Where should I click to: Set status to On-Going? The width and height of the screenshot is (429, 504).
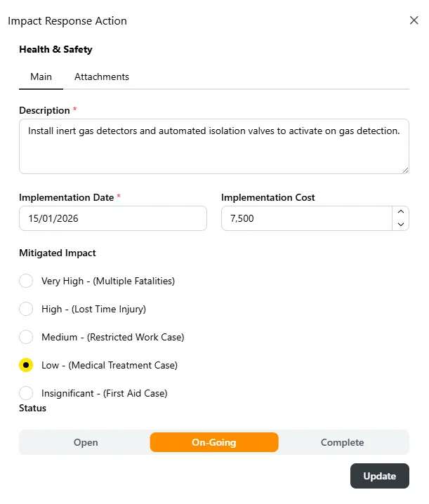point(214,442)
